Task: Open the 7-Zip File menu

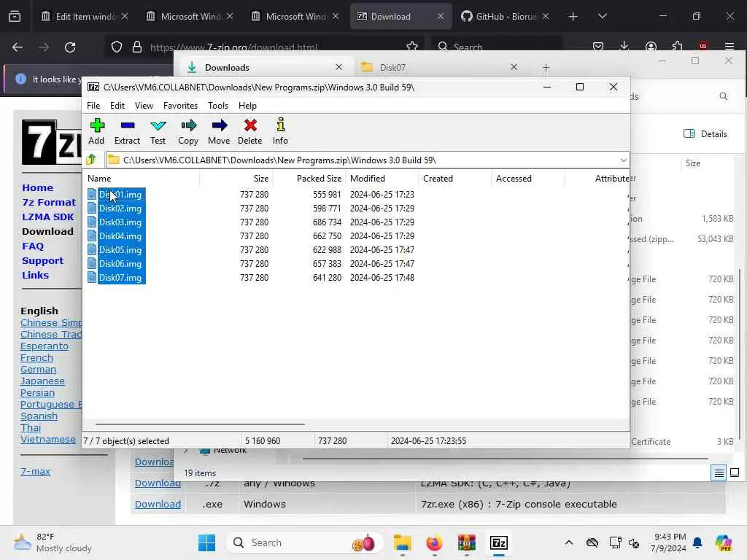Action: click(93, 106)
